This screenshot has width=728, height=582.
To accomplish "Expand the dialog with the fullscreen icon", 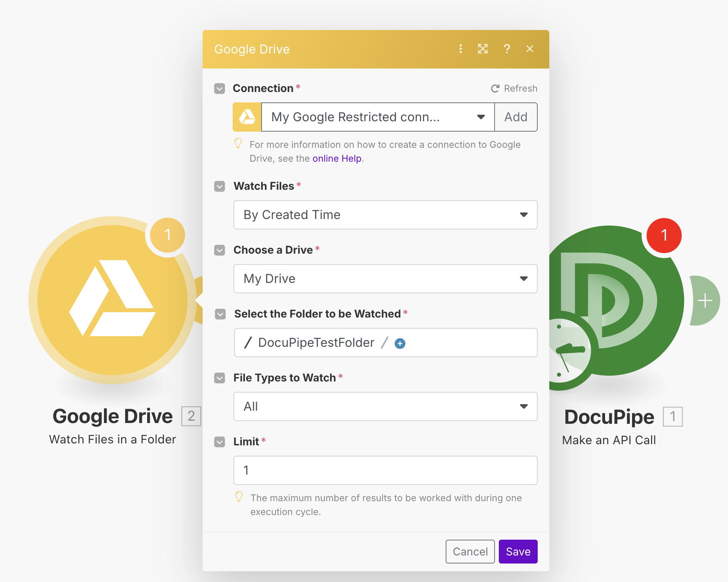I will [483, 49].
